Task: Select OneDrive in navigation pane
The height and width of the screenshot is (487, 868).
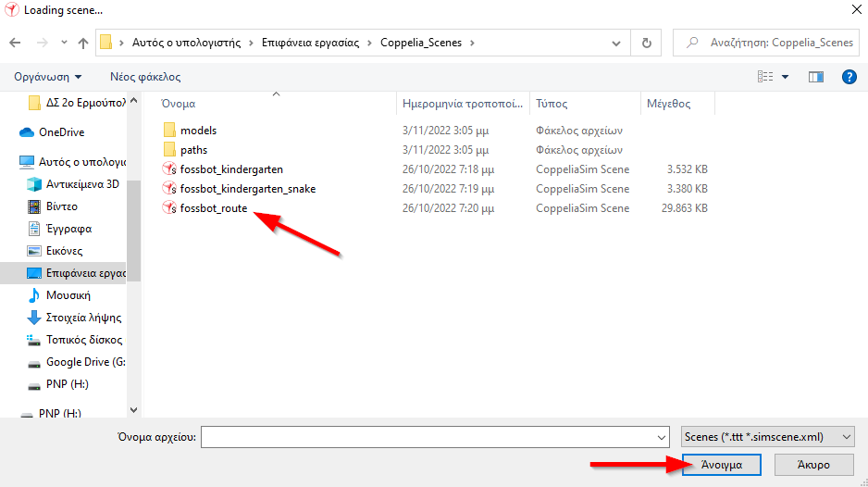Action: click(61, 132)
